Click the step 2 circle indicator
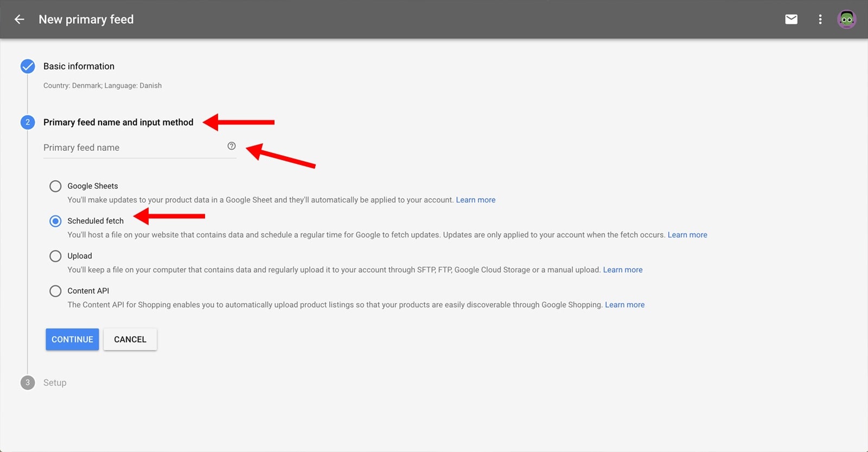The width and height of the screenshot is (868, 452). point(28,122)
